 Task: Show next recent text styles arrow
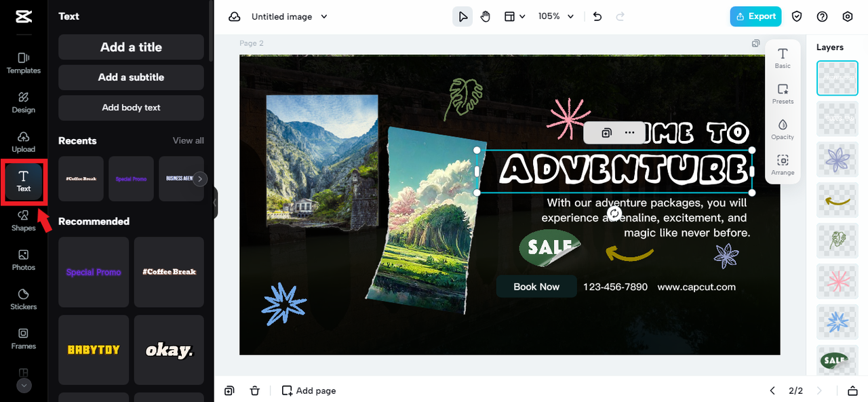pyautogui.click(x=200, y=179)
